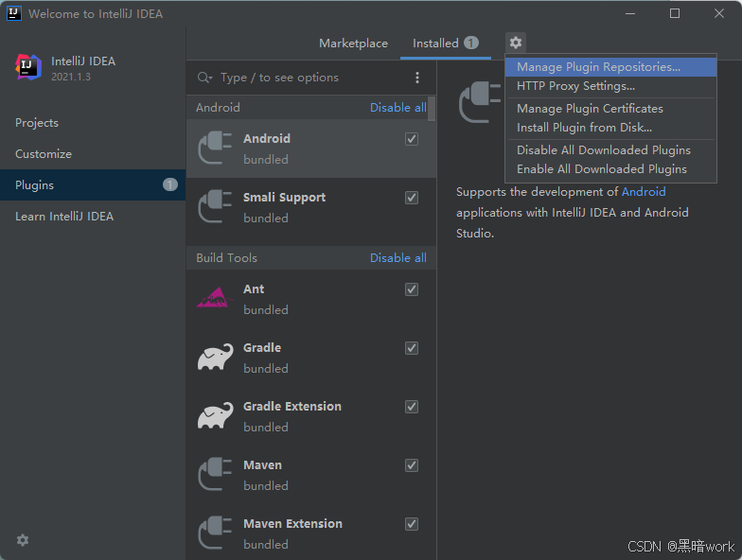The image size is (742, 560).
Task: Choose Install Plugin from Disk
Action: (x=610, y=128)
